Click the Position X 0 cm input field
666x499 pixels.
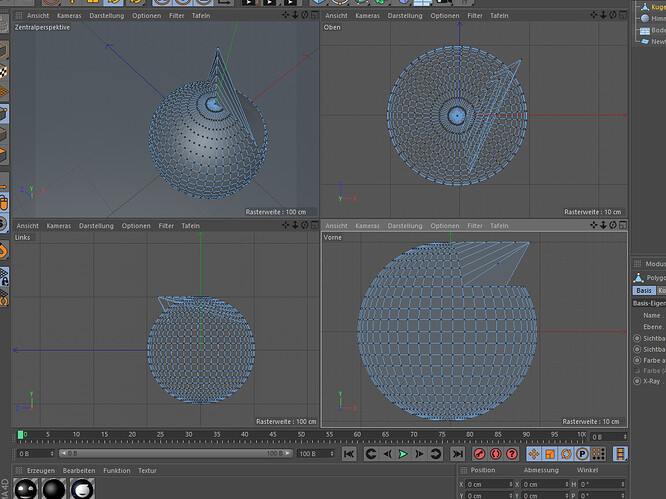[x=489, y=484]
